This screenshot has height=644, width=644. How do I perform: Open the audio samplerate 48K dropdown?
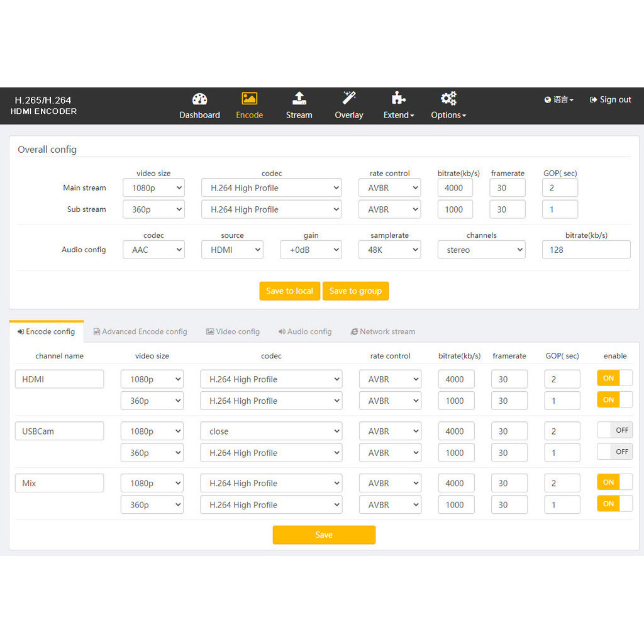coord(389,250)
